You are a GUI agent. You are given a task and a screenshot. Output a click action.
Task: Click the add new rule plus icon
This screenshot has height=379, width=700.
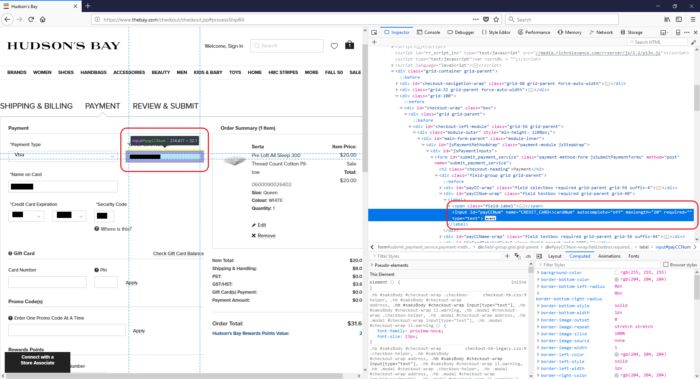pos(507,256)
